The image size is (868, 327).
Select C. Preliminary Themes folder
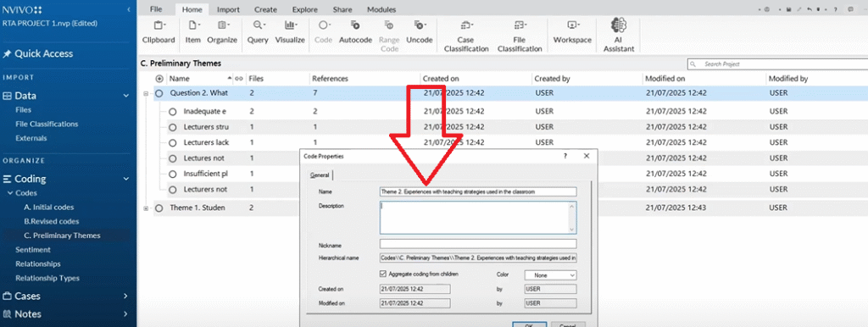[62, 236]
